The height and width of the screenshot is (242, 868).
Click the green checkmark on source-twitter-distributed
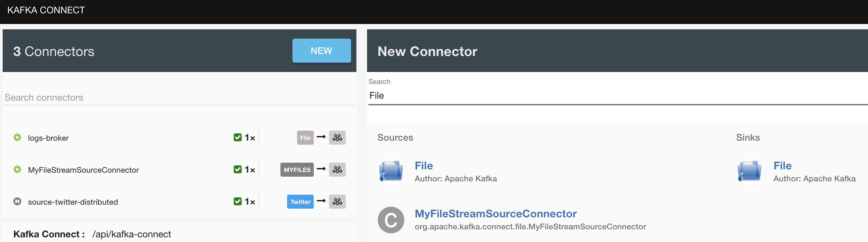(x=237, y=202)
